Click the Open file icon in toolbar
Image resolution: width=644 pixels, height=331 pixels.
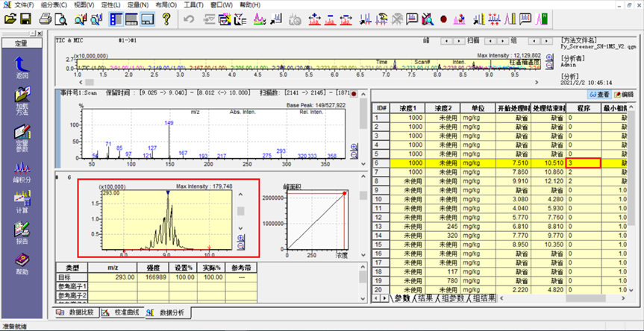click(x=11, y=18)
